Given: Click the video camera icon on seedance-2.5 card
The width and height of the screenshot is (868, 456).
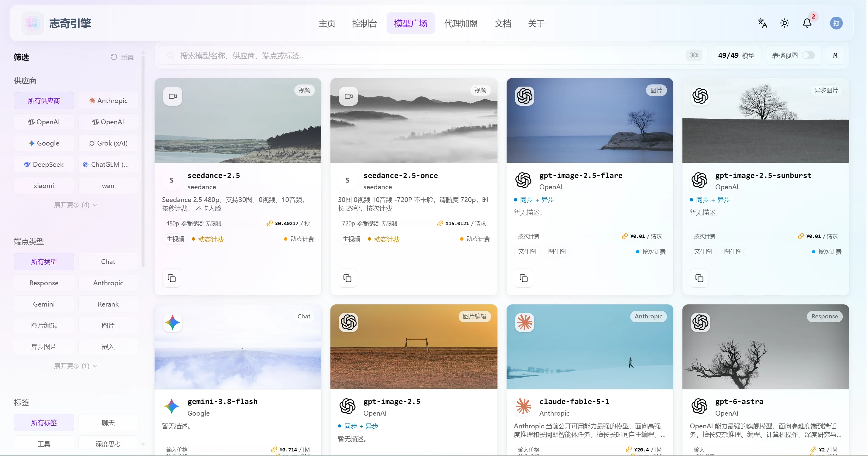Looking at the screenshot, I should point(173,96).
